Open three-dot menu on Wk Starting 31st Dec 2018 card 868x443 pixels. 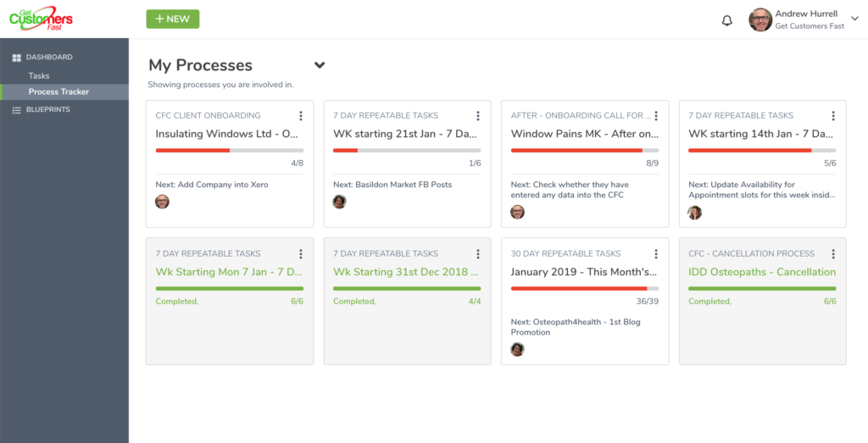coord(478,254)
